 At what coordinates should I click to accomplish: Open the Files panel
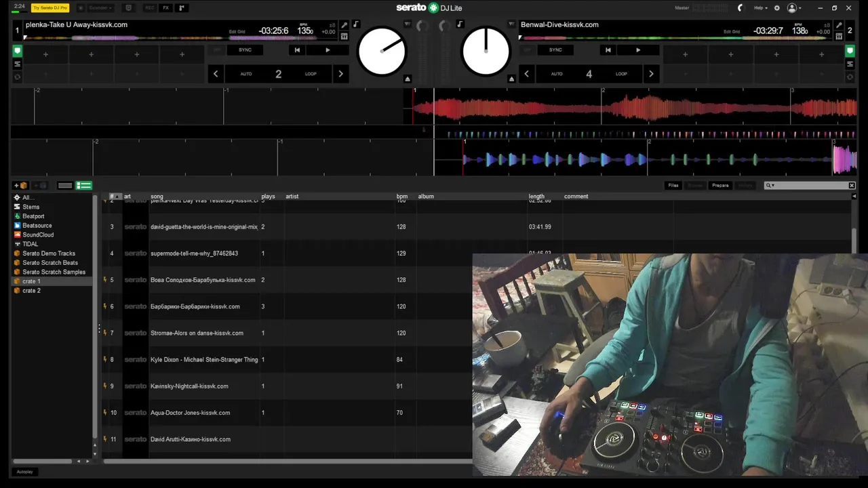pos(673,185)
